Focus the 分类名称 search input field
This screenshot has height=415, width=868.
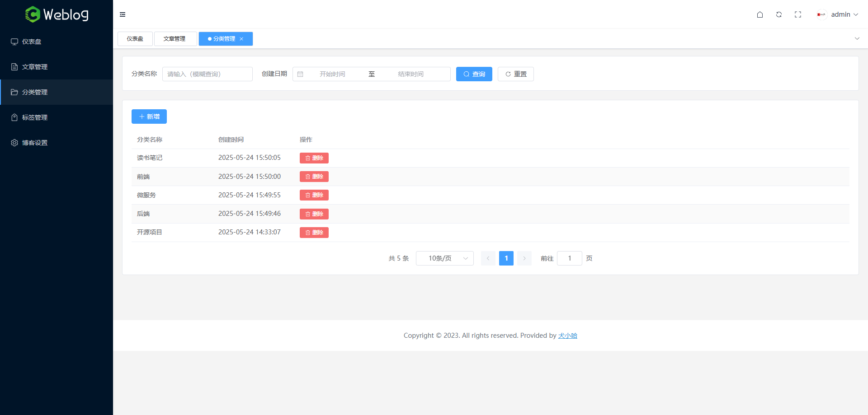click(x=207, y=74)
